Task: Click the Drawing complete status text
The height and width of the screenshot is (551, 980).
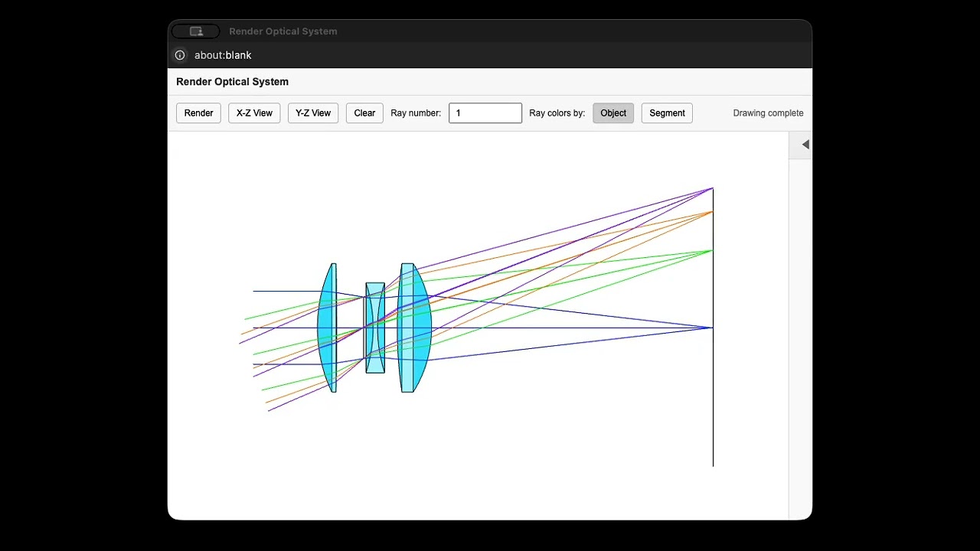Action: pos(768,113)
